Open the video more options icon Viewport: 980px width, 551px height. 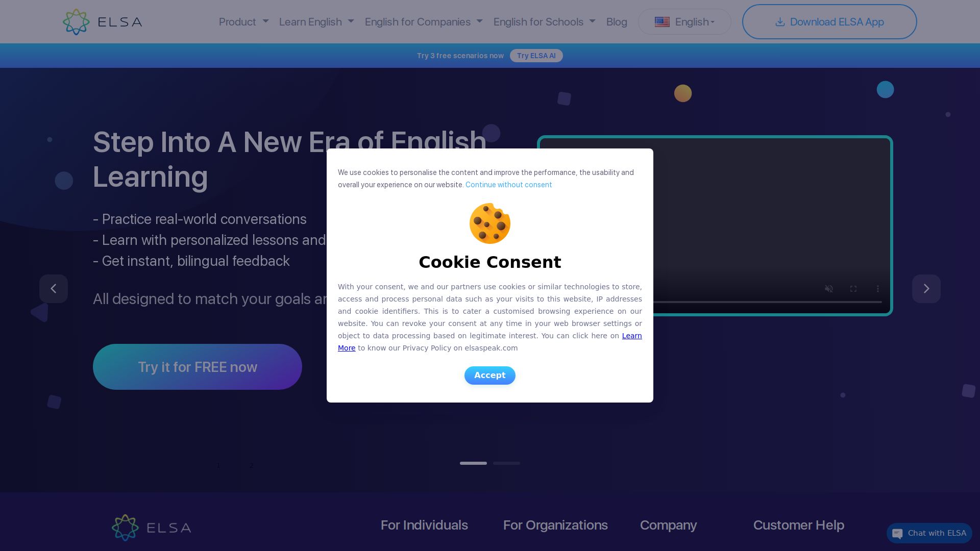pyautogui.click(x=878, y=289)
